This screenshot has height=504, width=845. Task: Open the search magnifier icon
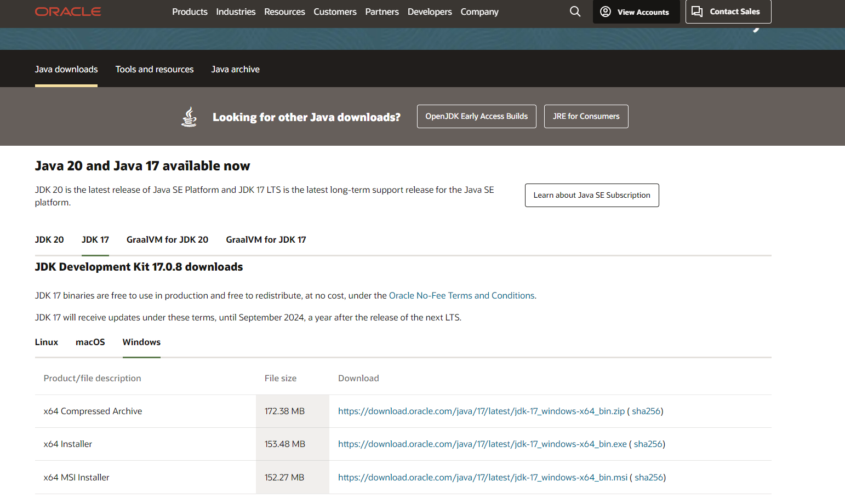coord(575,12)
